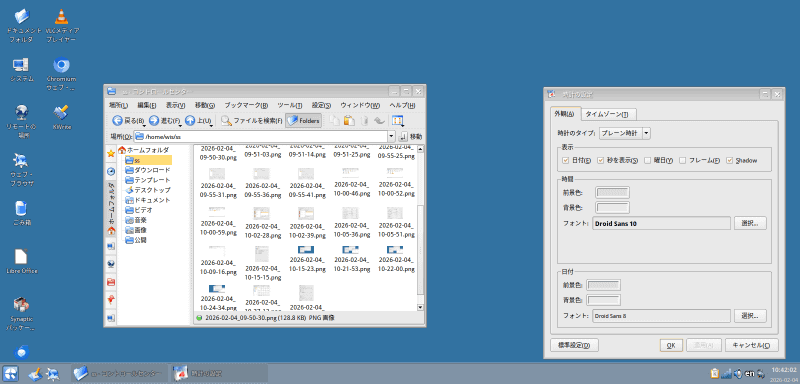The height and width of the screenshot is (384, 800).
Task: Open the ヘルプ help menu
Action: 402,105
